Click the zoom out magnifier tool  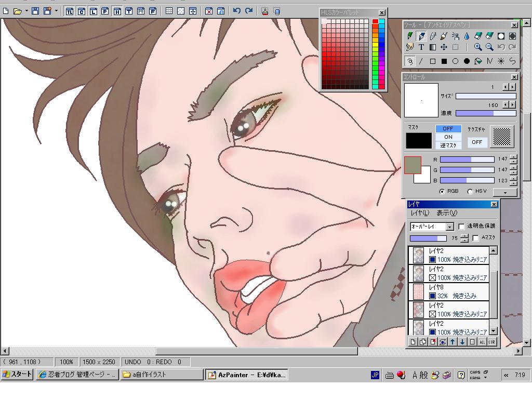pos(489,47)
